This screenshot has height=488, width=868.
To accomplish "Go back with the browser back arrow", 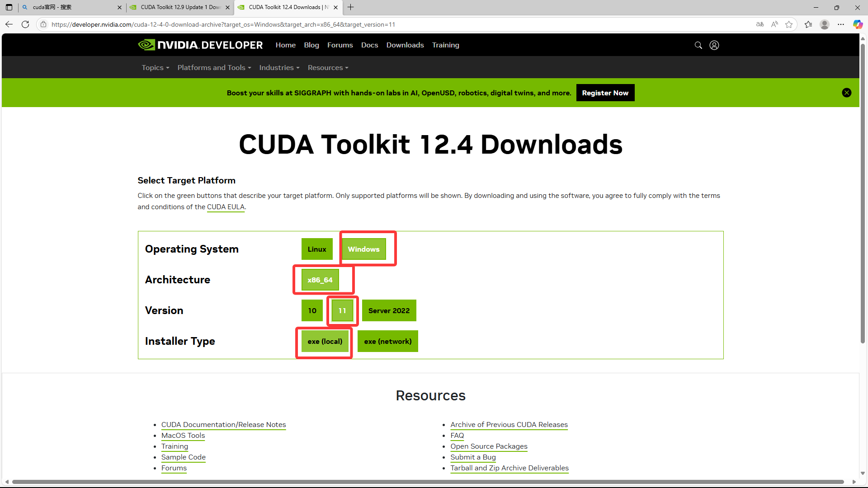I will coord(9,24).
